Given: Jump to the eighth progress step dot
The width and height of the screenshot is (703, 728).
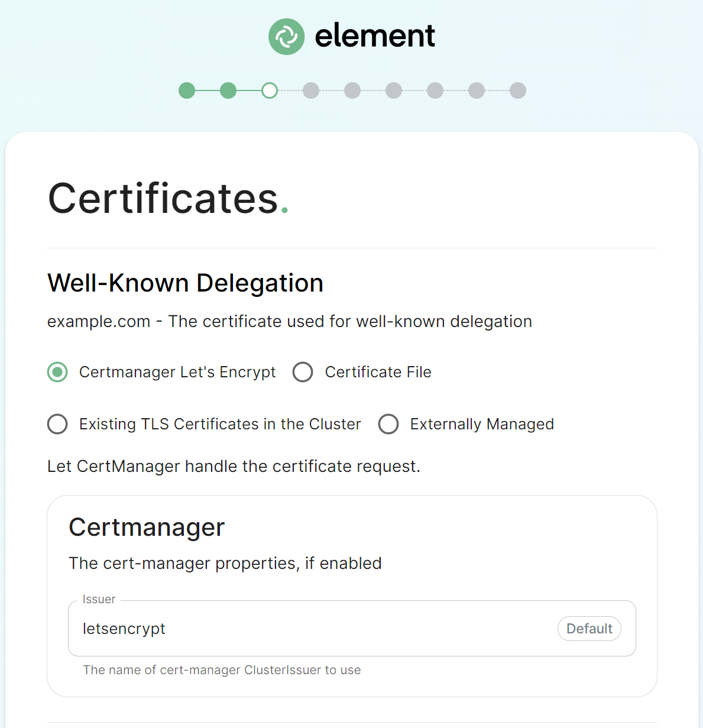Looking at the screenshot, I should tap(477, 90).
